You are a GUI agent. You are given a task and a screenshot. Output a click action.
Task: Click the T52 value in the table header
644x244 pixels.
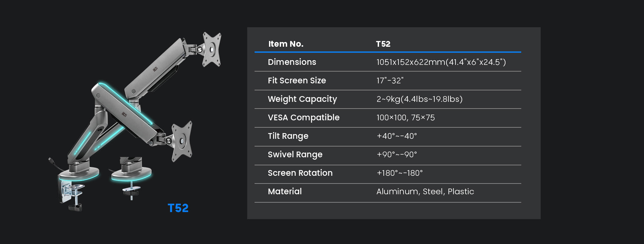[x=383, y=44]
